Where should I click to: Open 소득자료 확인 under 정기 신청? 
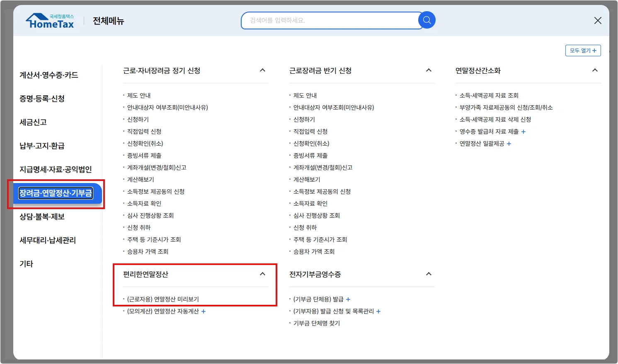144,204
